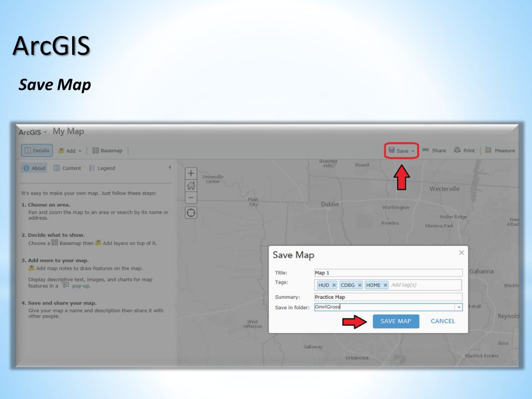This screenshot has width=532, height=399.
Task: Click the Print button
Action: tap(464, 150)
